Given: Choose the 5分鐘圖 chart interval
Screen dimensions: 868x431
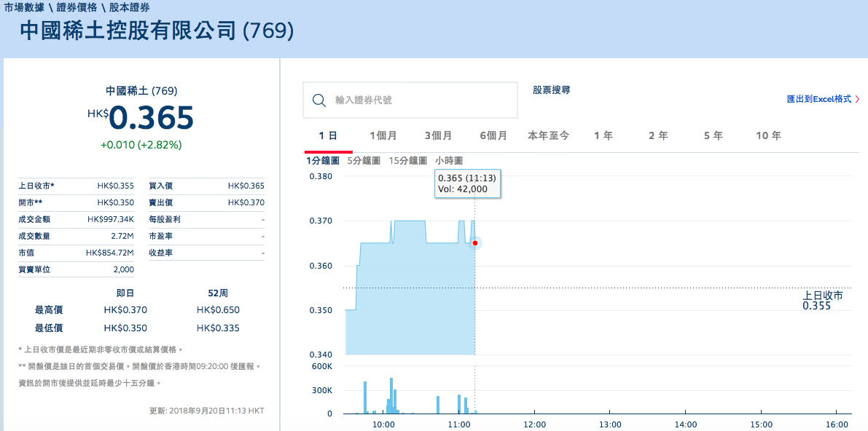Looking at the screenshot, I should pyautogui.click(x=364, y=161).
